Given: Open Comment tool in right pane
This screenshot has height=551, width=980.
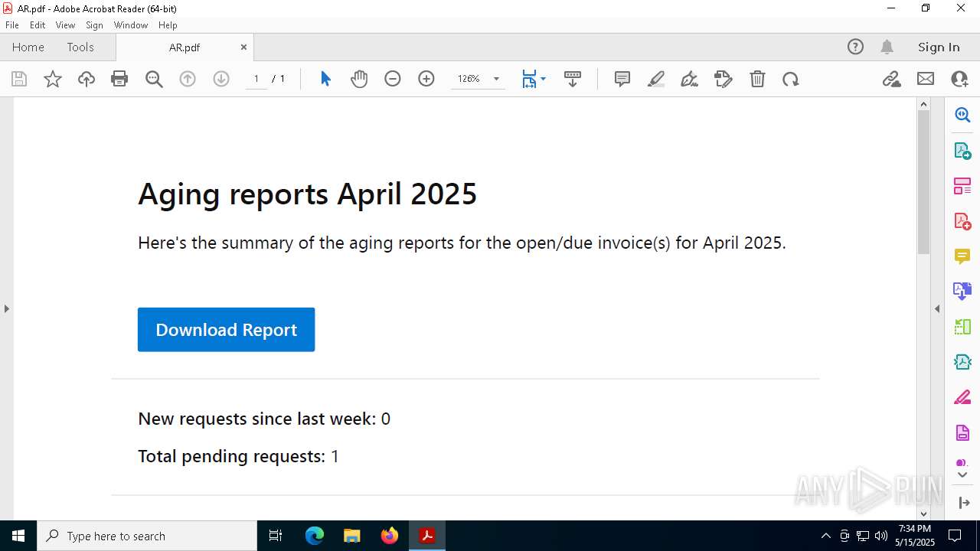Looking at the screenshot, I should point(962,256).
